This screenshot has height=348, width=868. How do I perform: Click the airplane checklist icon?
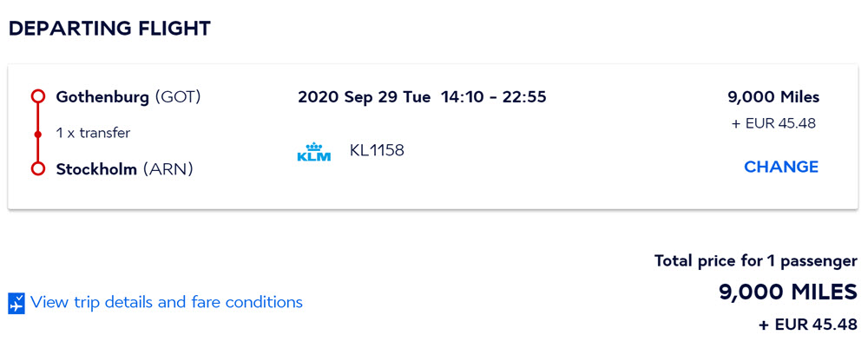[16, 303]
